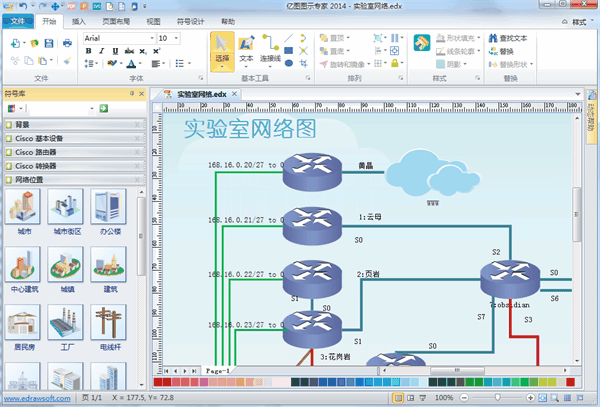Toggle Italic formatting

pos(102,51)
